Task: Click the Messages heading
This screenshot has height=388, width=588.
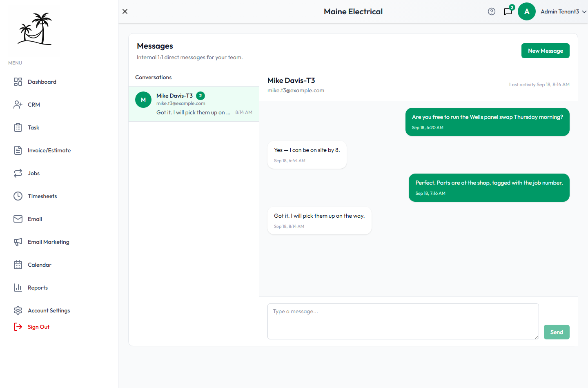Action: pyautogui.click(x=155, y=46)
